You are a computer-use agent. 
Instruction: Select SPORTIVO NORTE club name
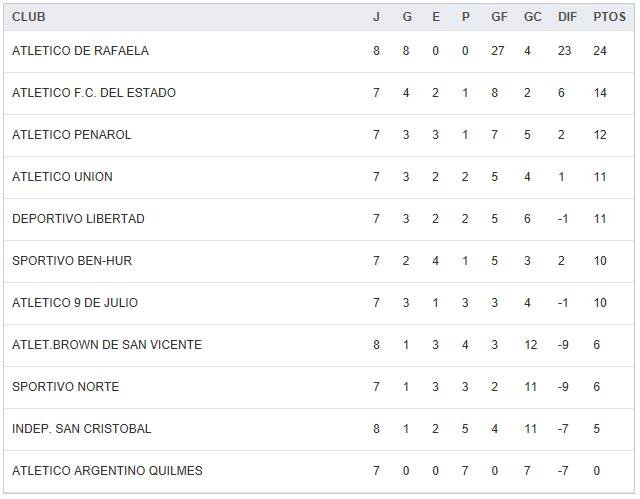pyautogui.click(x=65, y=387)
